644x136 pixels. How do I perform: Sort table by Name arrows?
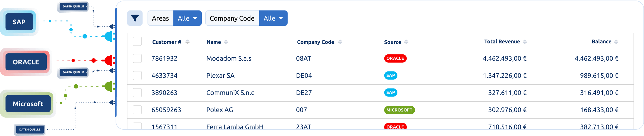click(226, 42)
